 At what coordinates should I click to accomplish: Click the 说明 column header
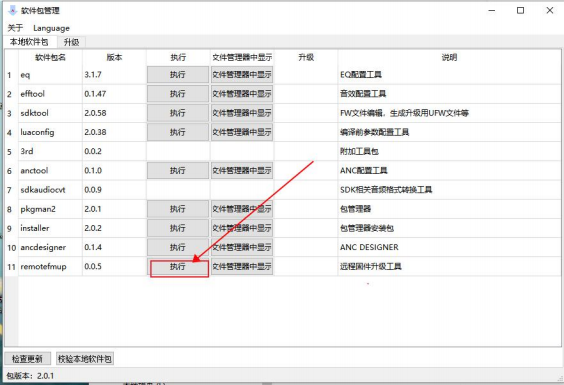click(x=449, y=57)
